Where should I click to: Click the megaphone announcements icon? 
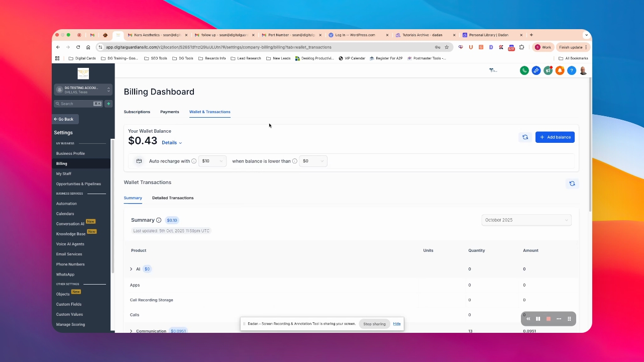point(548,70)
